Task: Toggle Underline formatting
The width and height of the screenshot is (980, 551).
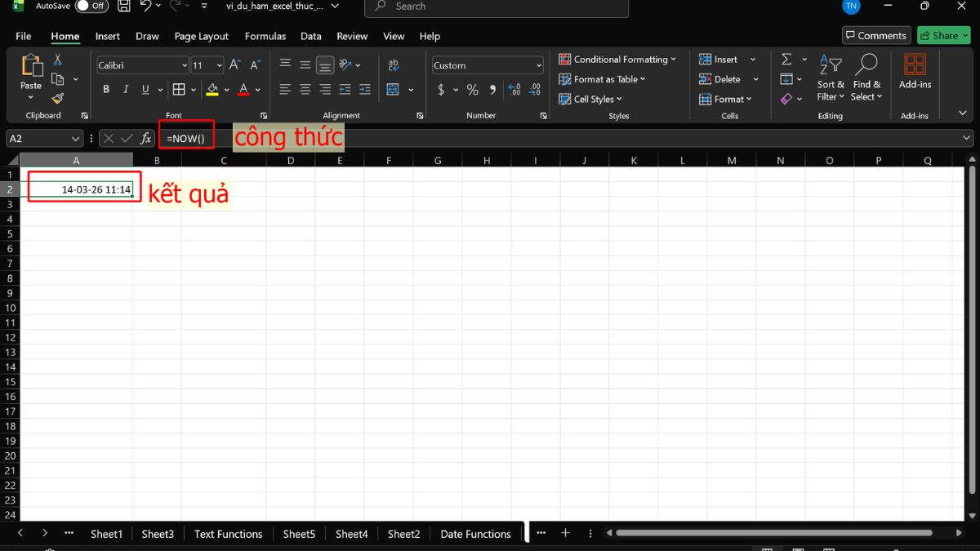Action: tap(145, 90)
